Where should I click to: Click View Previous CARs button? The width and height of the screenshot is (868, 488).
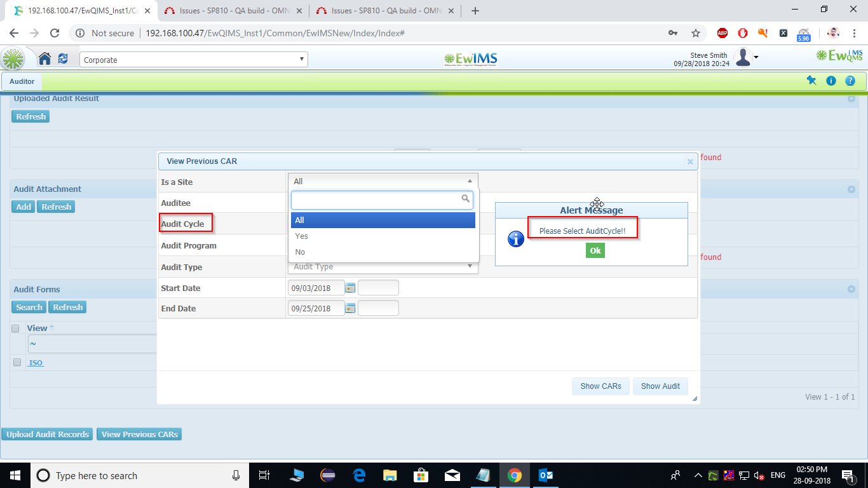pos(140,434)
